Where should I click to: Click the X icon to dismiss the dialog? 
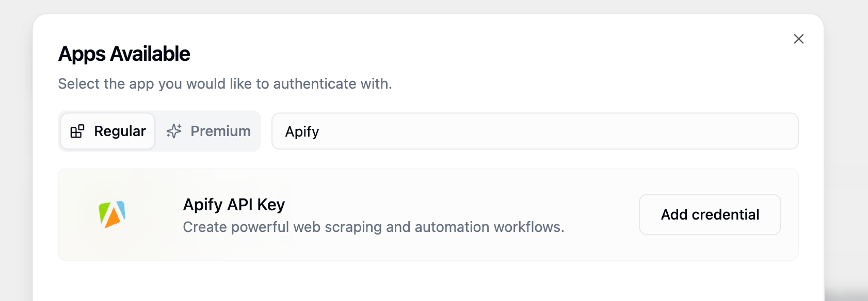798,39
